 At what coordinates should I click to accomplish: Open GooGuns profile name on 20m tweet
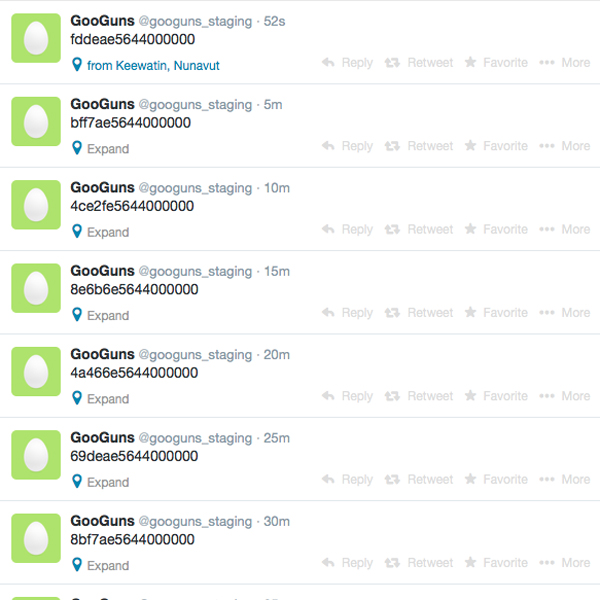point(103,354)
